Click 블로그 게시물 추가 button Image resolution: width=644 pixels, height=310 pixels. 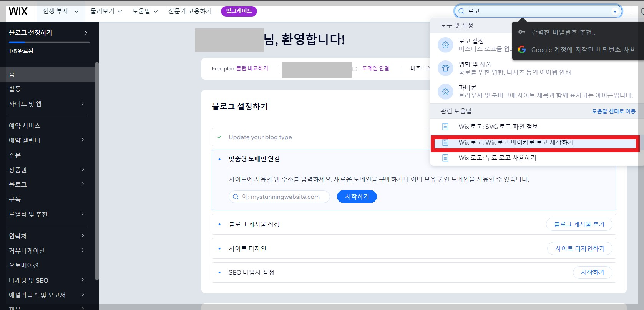coord(579,224)
